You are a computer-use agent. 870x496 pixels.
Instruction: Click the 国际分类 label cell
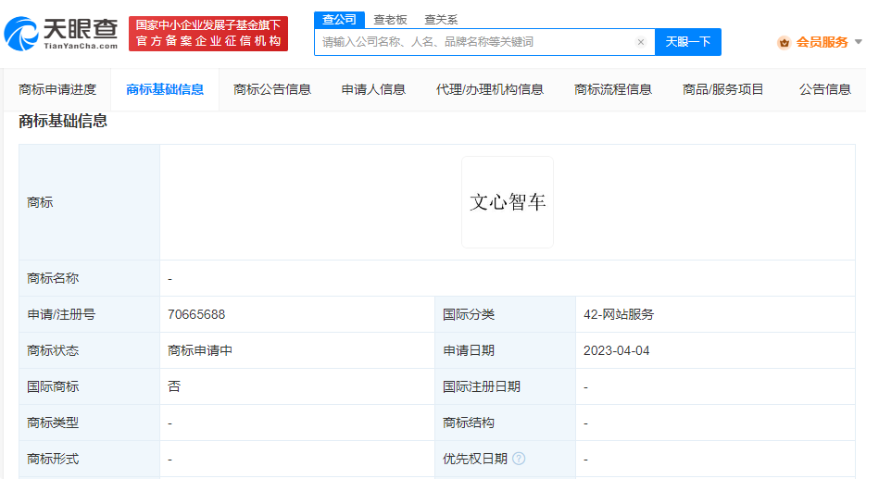(x=505, y=315)
